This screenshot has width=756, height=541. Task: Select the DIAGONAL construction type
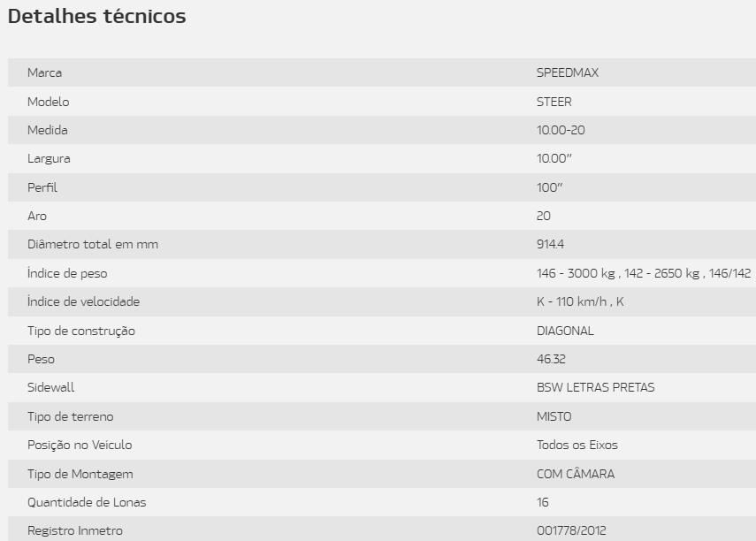(565, 331)
